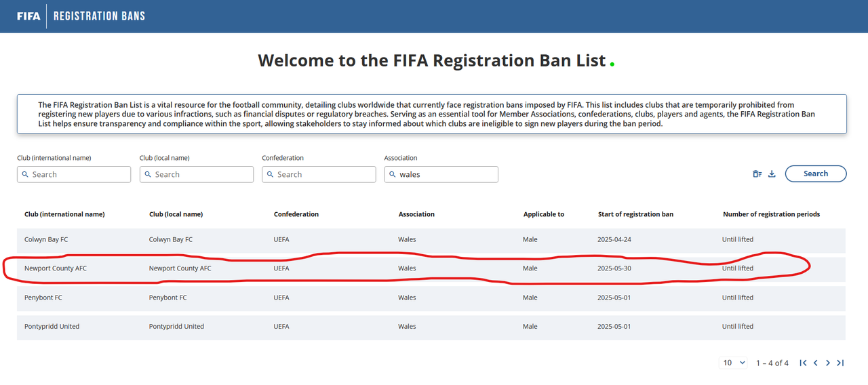
Task: Click Number of registration periods column header
Action: 772,214
